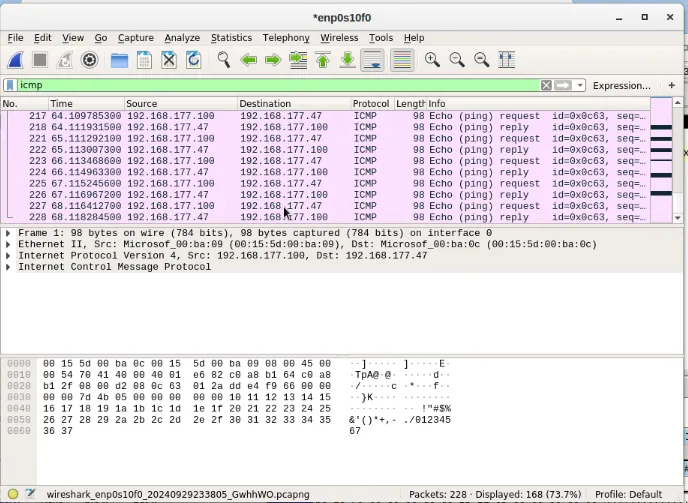Sort by the No. column header
Image resolution: width=688 pixels, height=503 pixels.
(x=24, y=104)
